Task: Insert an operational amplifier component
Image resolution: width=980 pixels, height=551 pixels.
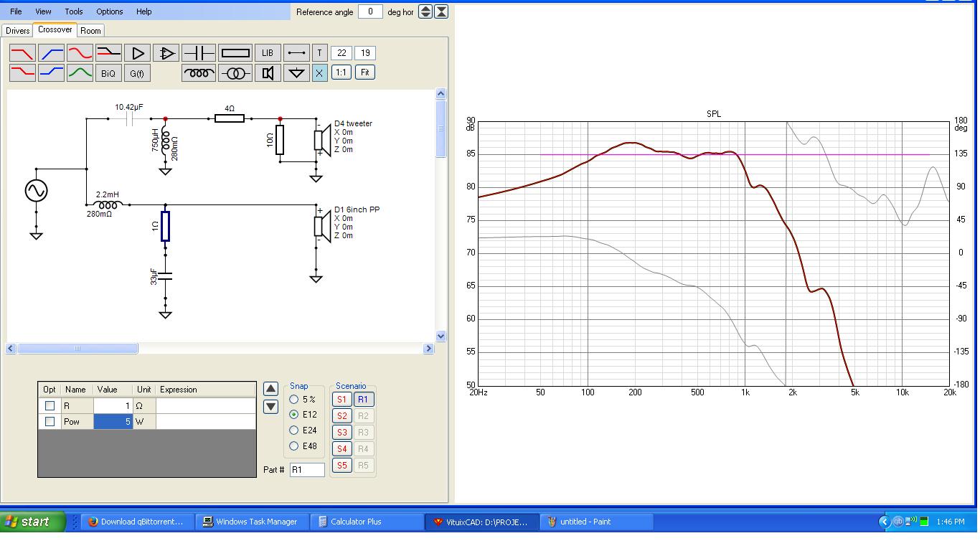Action: tap(166, 53)
